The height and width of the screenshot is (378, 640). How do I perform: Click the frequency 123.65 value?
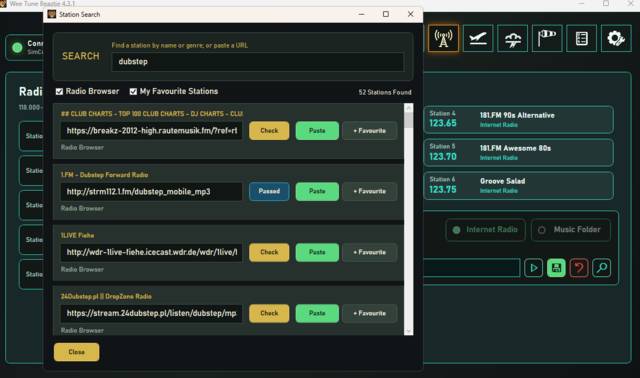pyautogui.click(x=443, y=123)
